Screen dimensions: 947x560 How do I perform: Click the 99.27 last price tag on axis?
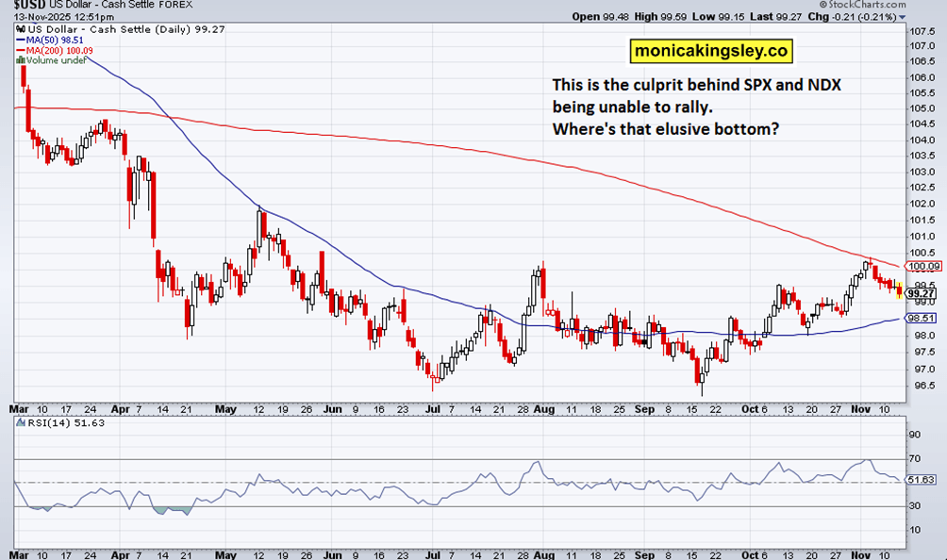(x=921, y=293)
